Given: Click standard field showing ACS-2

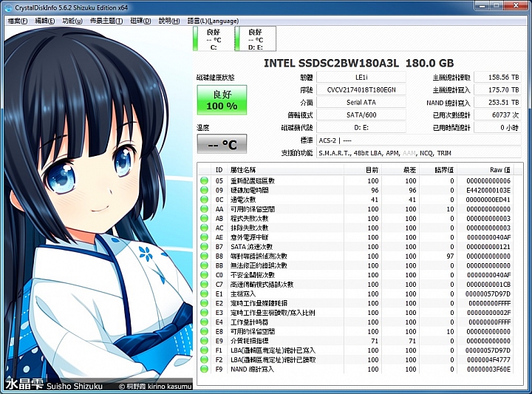Looking at the screenshot, I should 419,140.
